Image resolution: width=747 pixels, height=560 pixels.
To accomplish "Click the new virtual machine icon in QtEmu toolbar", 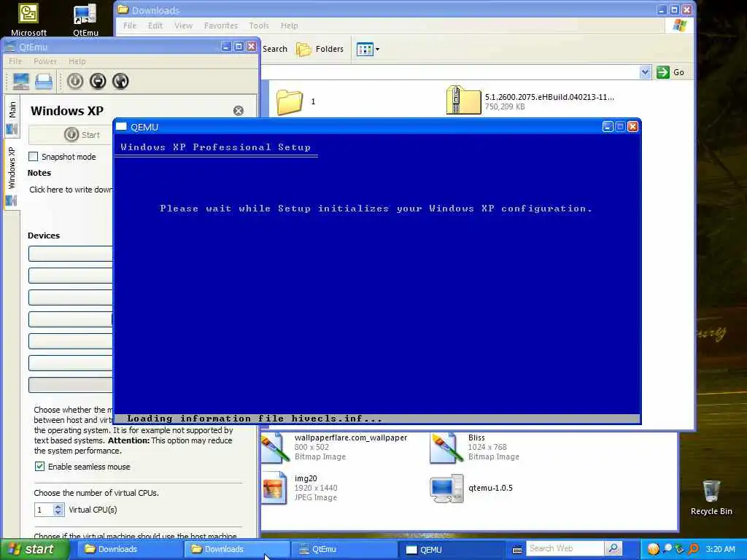I will point(21,82).
